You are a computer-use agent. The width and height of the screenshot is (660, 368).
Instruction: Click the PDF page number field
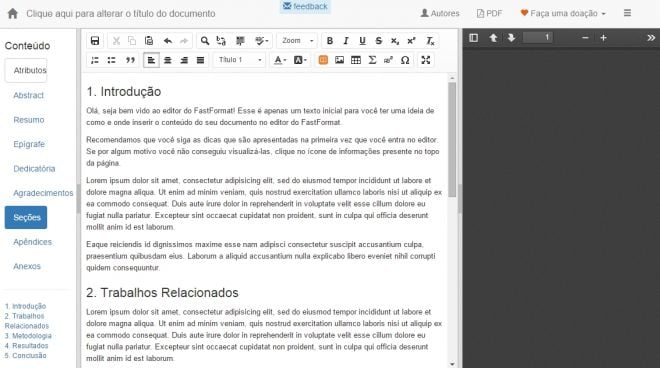[538, 37]
